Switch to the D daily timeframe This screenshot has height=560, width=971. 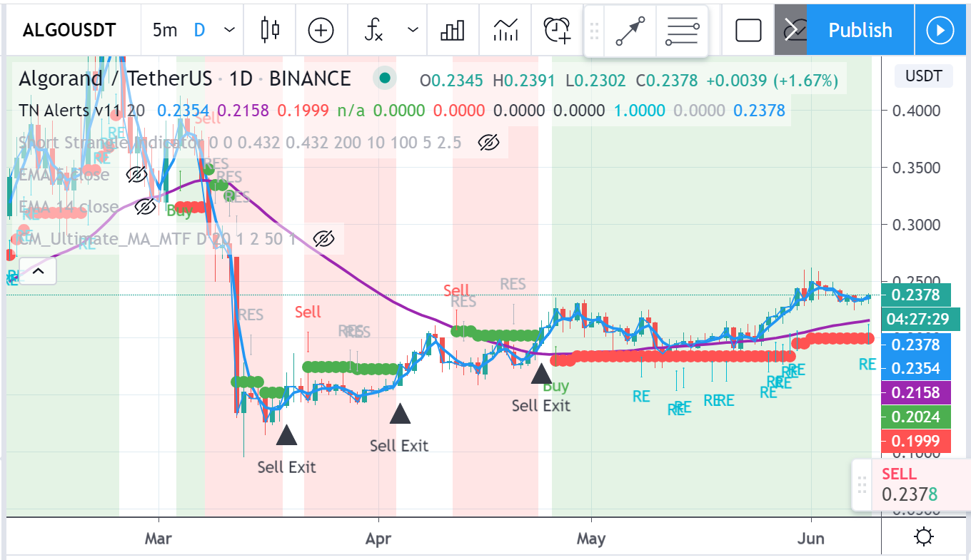(200, 30)
